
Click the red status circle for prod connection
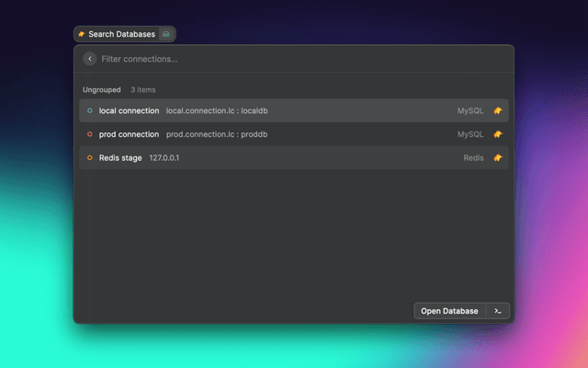(89, 134)
